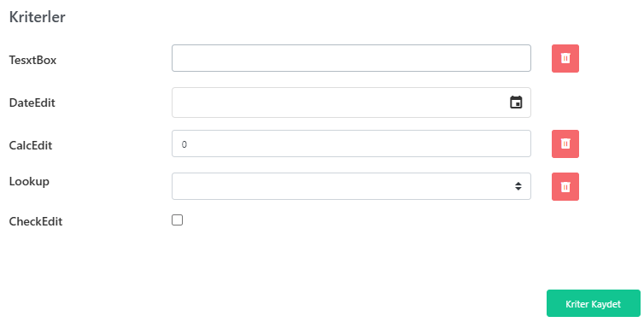Focus the CalcEdit numeric input
Viewport: 644px width, 328px height.
351,143
